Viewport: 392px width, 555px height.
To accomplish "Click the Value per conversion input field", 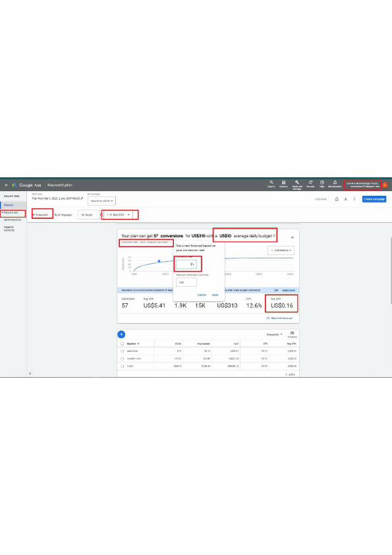I will pos(186,283).
